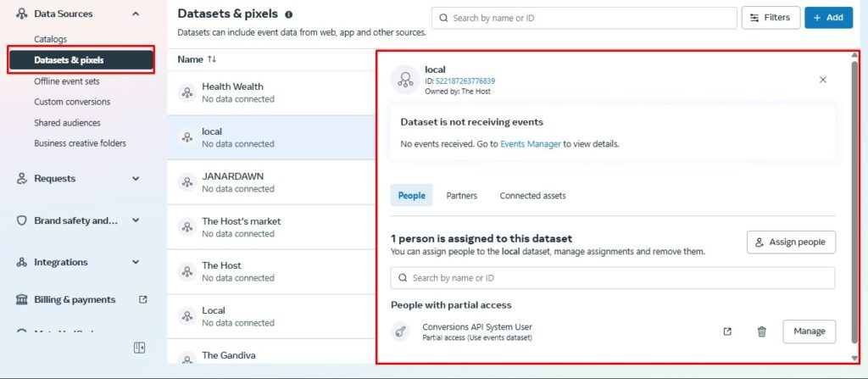Collapse the Data Sources section
Viewport: 868px width, 379px height.
[x=136, y=14]
